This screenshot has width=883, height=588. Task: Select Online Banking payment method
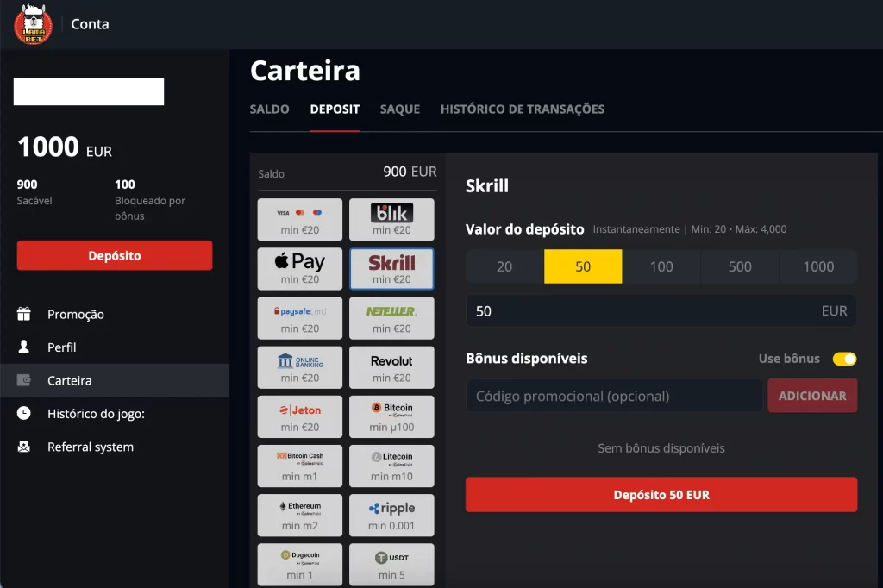pos(299,367)
